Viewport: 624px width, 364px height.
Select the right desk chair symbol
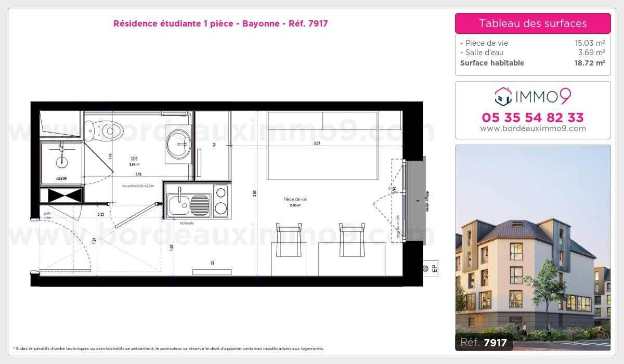(352, 239)
